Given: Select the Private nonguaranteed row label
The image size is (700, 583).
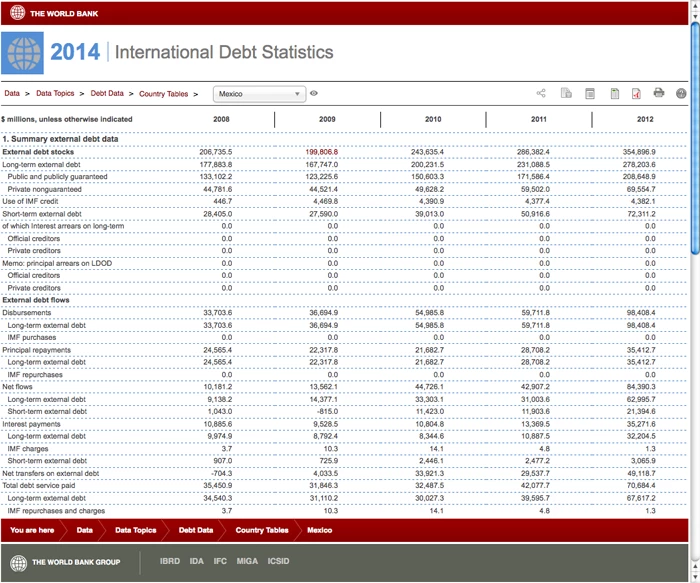Looking at the screenshot, I should point(44,189).
